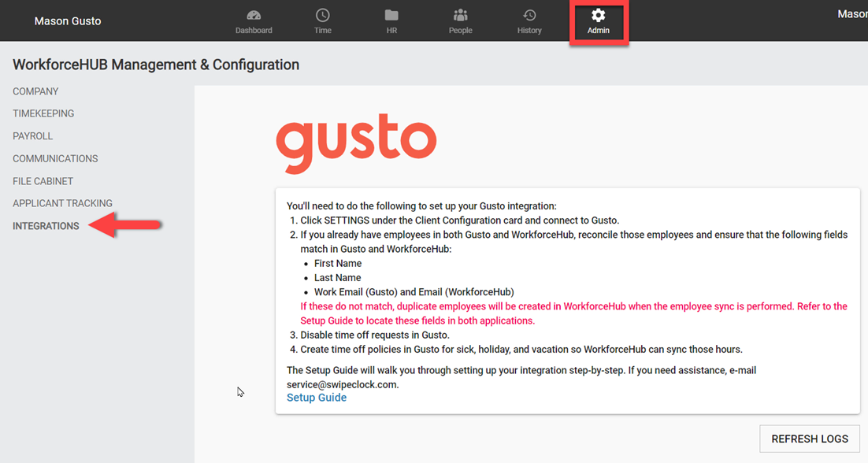
Task: Open the Dashboard from the top navigation
Action: [x=254, y=20]
